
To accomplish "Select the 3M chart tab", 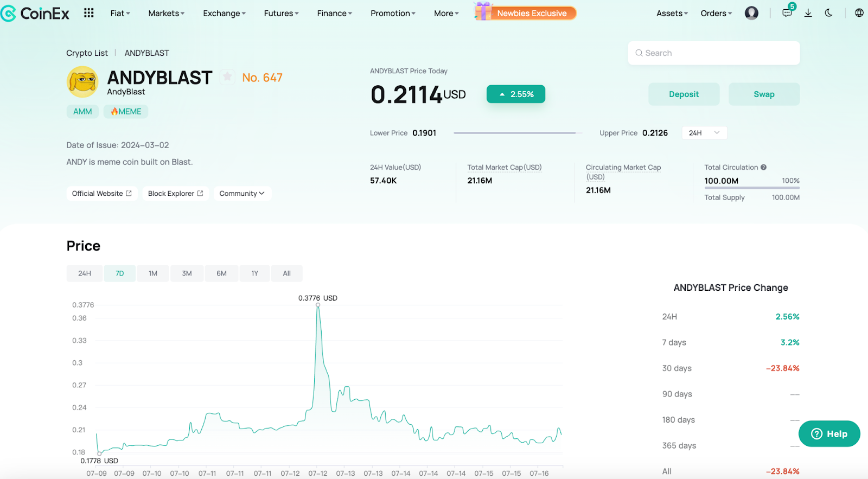I will pyautogui.click(x=187, y=273).
